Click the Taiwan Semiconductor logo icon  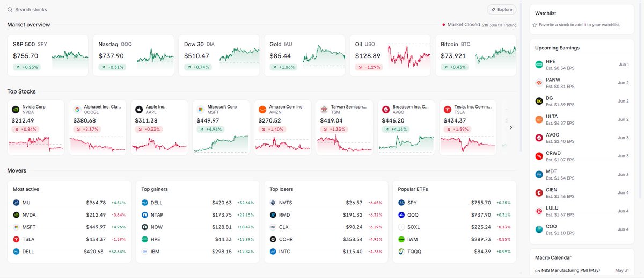coord(324,109)
